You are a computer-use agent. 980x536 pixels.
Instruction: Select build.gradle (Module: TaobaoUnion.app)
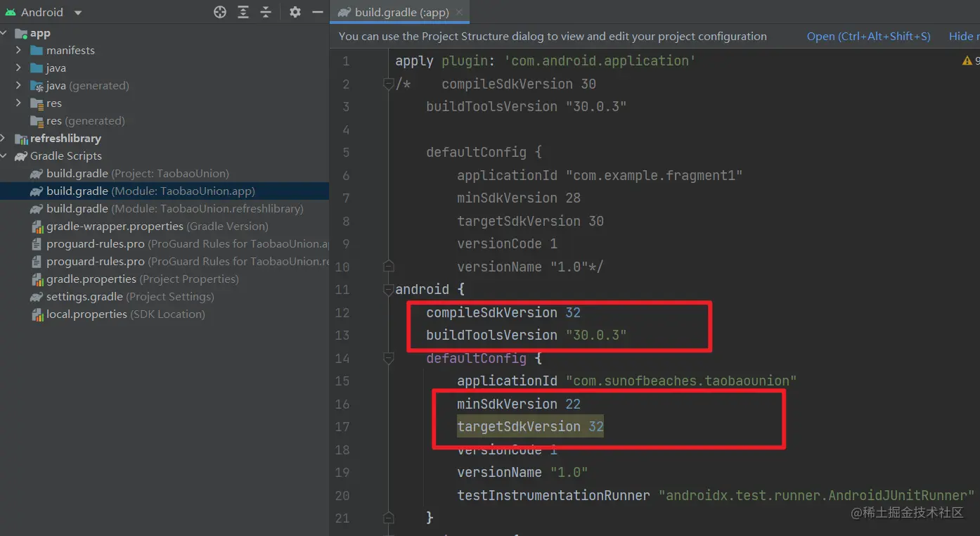click(x=150, y=191)
